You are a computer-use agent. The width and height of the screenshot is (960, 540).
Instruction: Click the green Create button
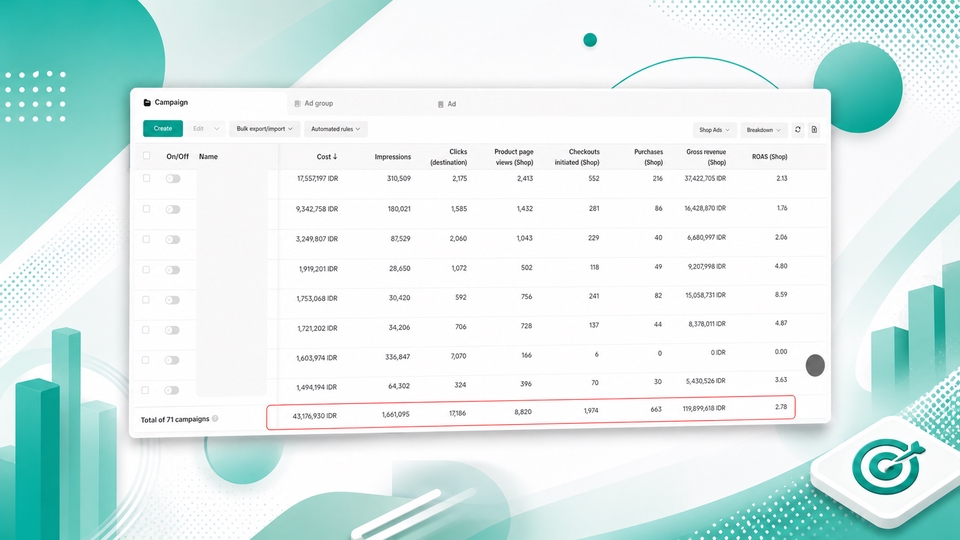click(x=163, y=129)
